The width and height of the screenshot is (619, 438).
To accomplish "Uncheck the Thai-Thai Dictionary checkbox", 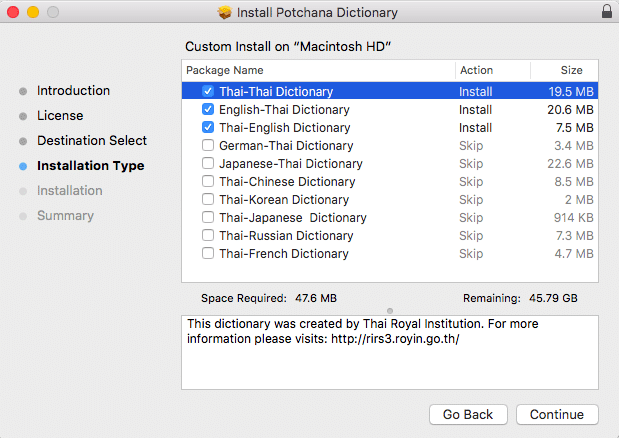I will (208, 91).
